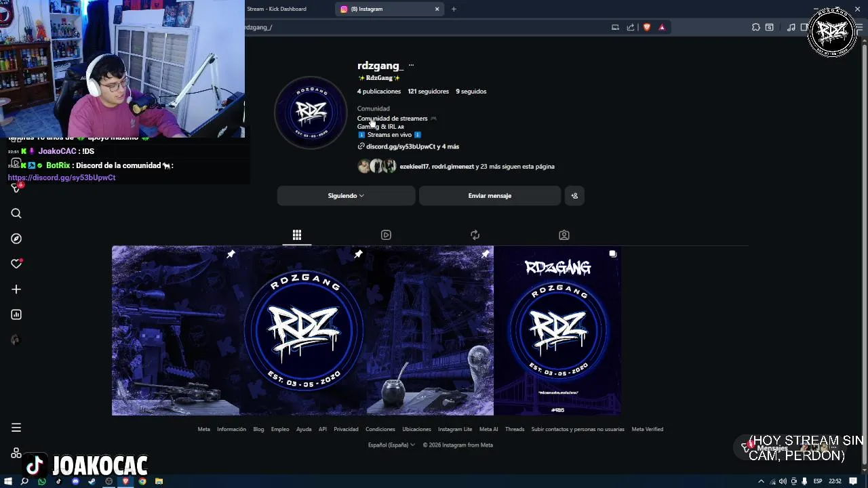Open the Español (España) language dropdown
This screenshot has width=868, height=488.
point(392,445)
